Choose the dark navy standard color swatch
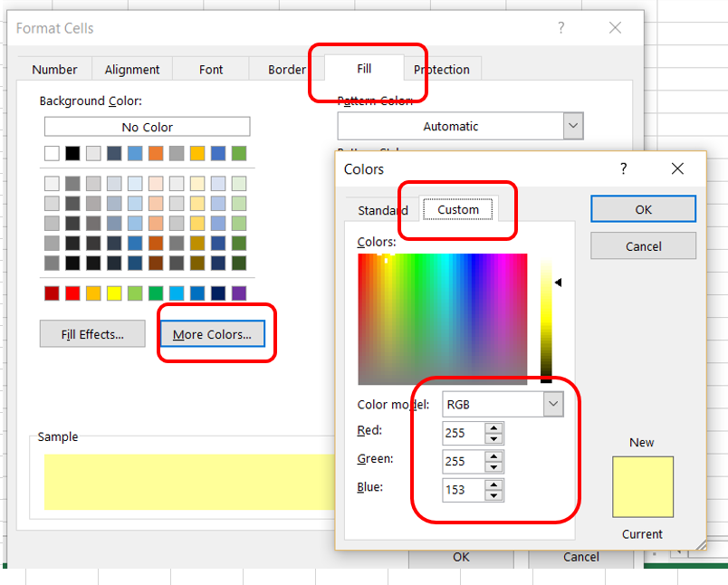The width and height of the screenshot is (728, 585). (x=218, y=293)
